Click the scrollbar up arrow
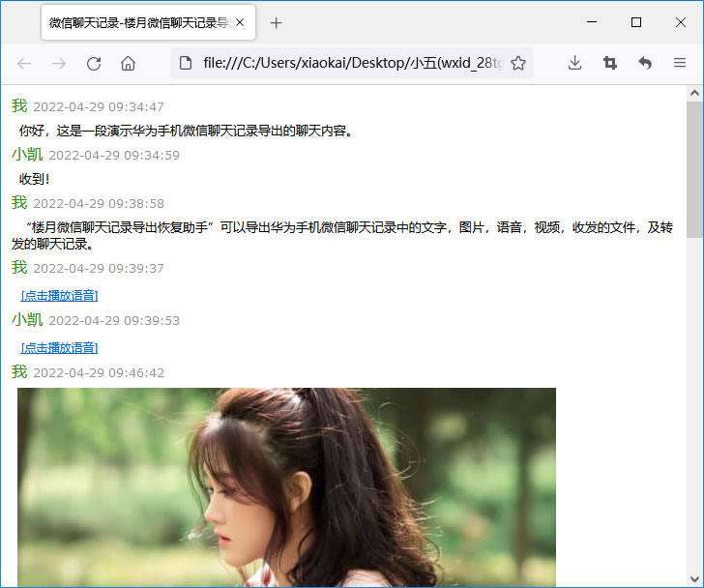 694,93
